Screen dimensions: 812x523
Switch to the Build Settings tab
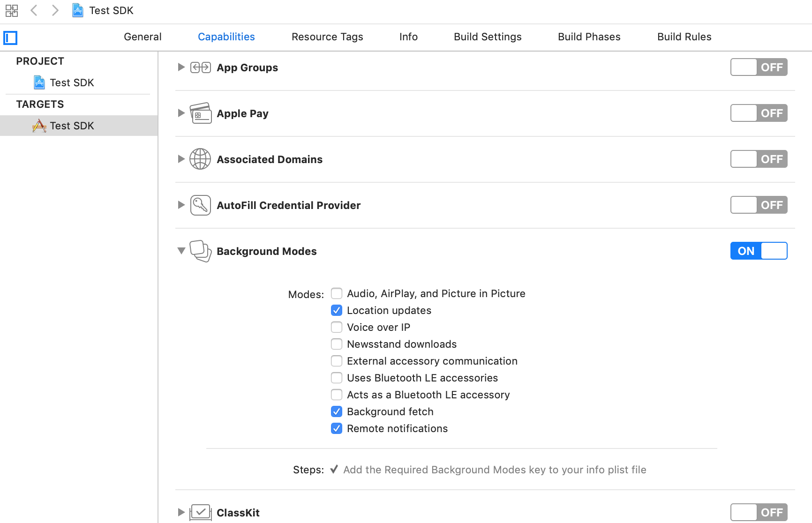488,37
